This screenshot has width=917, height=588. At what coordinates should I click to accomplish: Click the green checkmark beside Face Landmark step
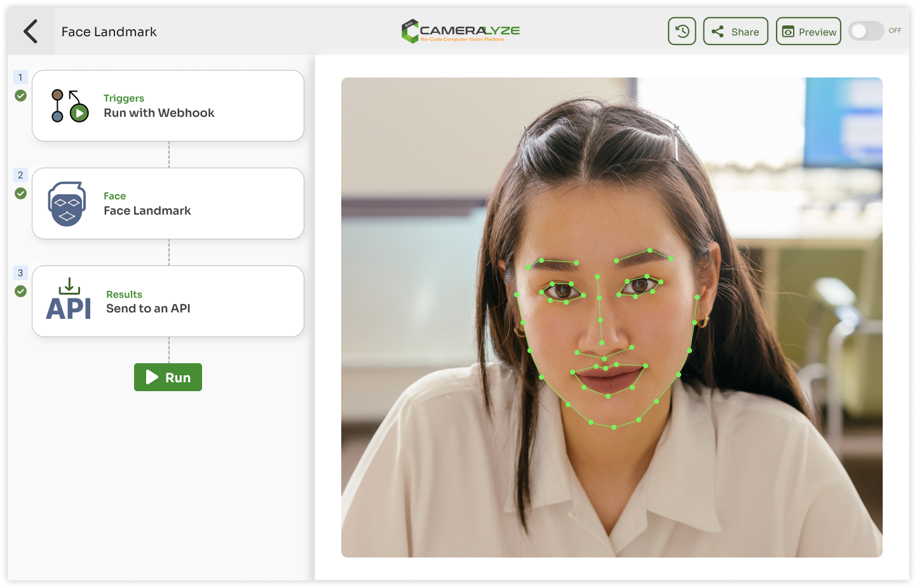(20, 194)
